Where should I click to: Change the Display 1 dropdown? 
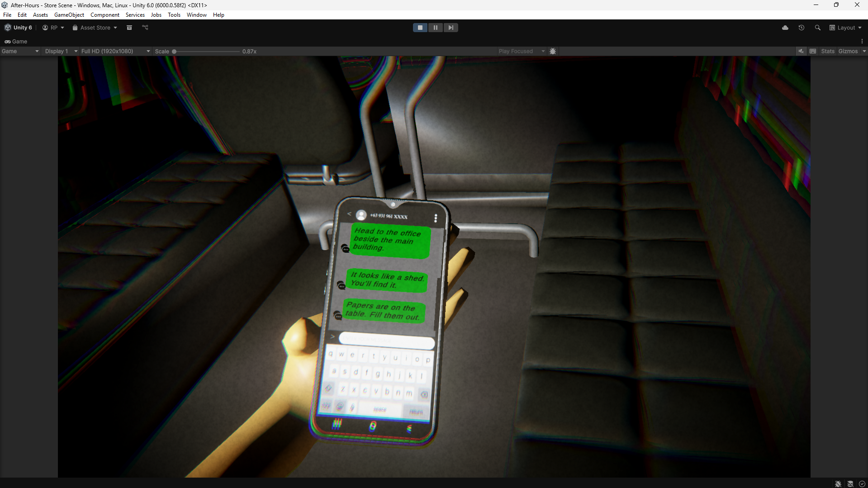(x=61, y=51)
